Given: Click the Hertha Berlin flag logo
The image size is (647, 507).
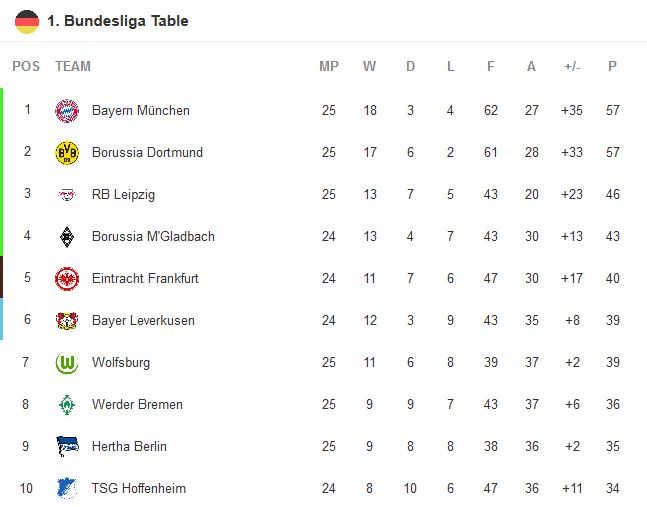Looking at the screenshot, I should point(67,447).
